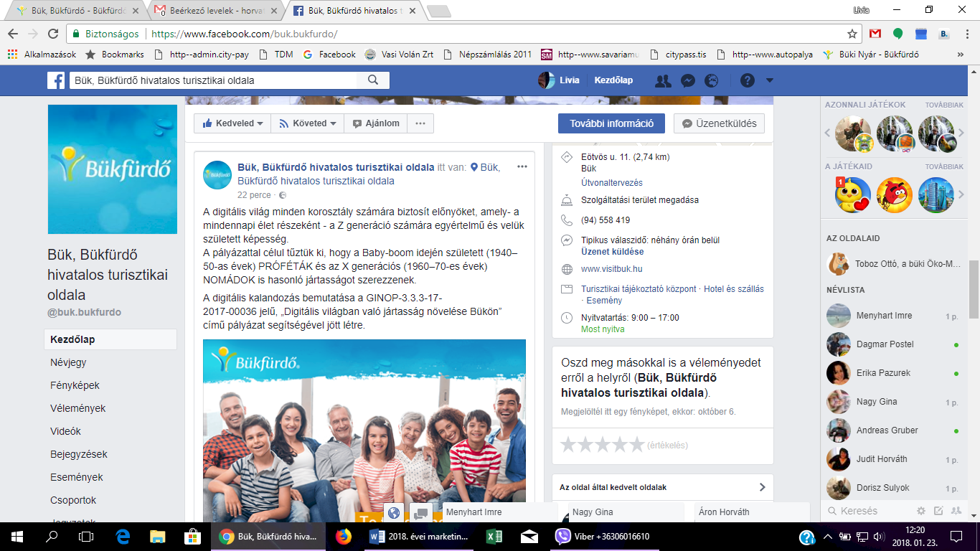Click the 'További információ' button

611,123
